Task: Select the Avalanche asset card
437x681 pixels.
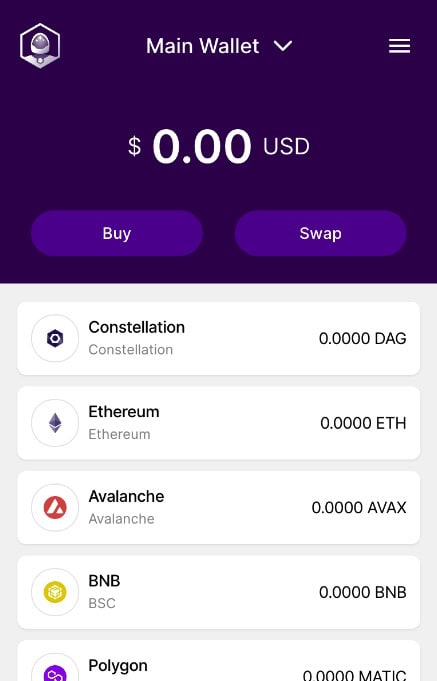Action: coord(218,507)
